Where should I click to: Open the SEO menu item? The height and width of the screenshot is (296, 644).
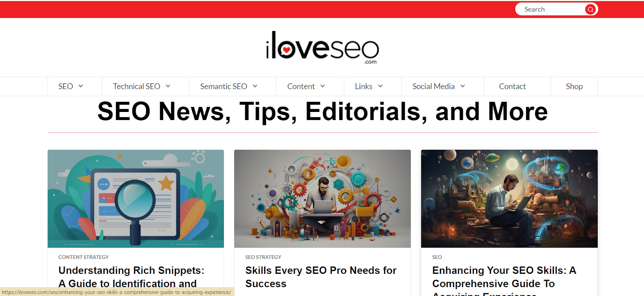[66, 87]
